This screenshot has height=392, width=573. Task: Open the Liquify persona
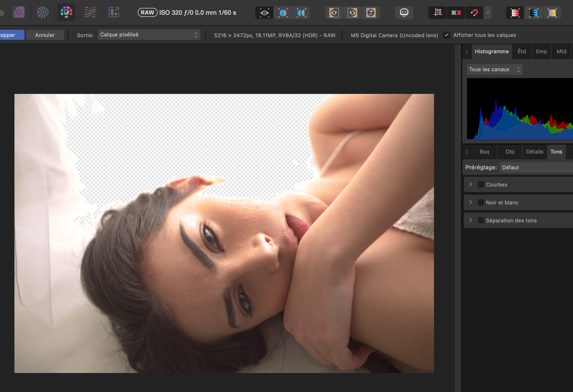(x=43, y=12)
